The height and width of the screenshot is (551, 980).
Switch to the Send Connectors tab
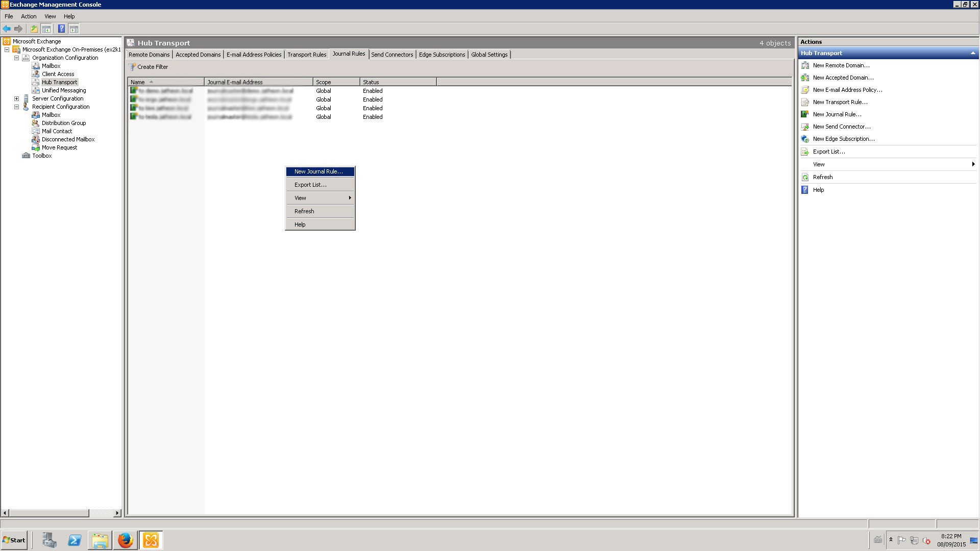coord(392,55)
